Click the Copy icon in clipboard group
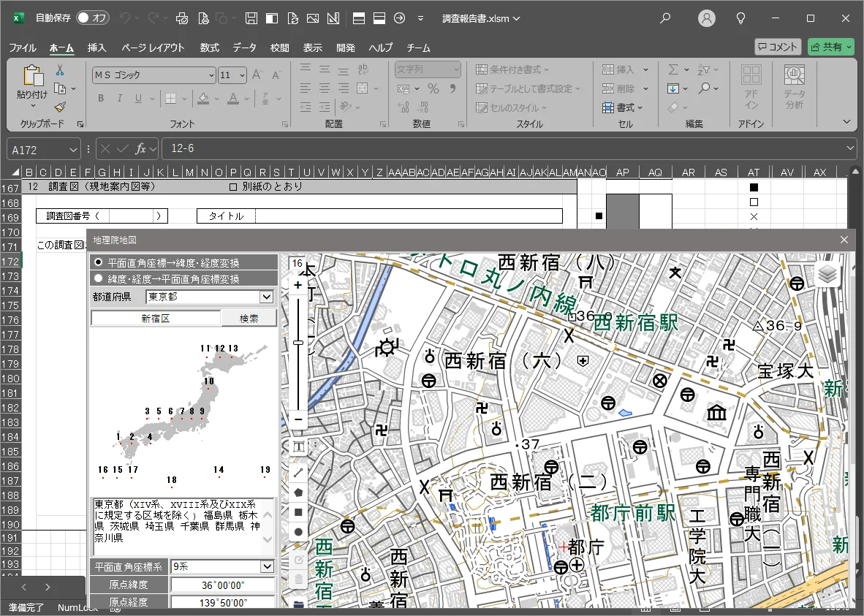864x616 pixels. 60,88
